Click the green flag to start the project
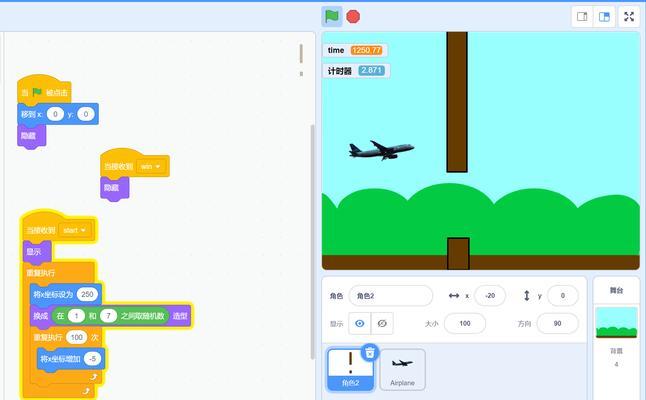The height and width of the screenshot is (400, 646). pos(332,16)
